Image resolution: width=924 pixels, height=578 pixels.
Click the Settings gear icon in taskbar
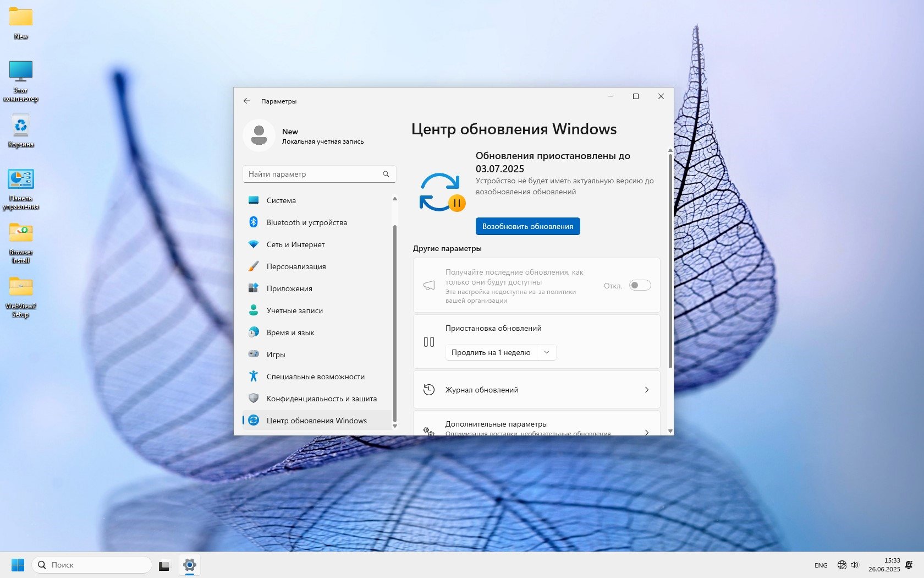[x=190, y=565]
